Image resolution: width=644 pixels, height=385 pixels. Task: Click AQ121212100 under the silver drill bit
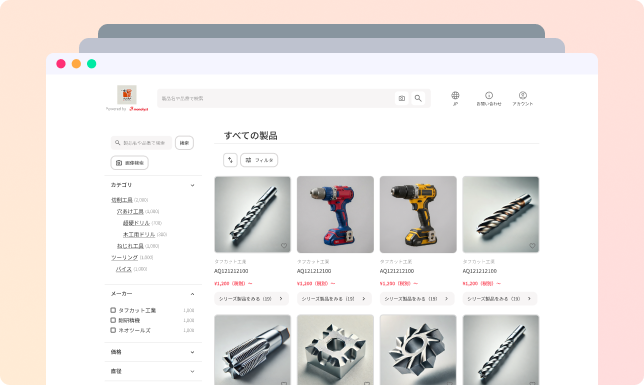(231, 271)
